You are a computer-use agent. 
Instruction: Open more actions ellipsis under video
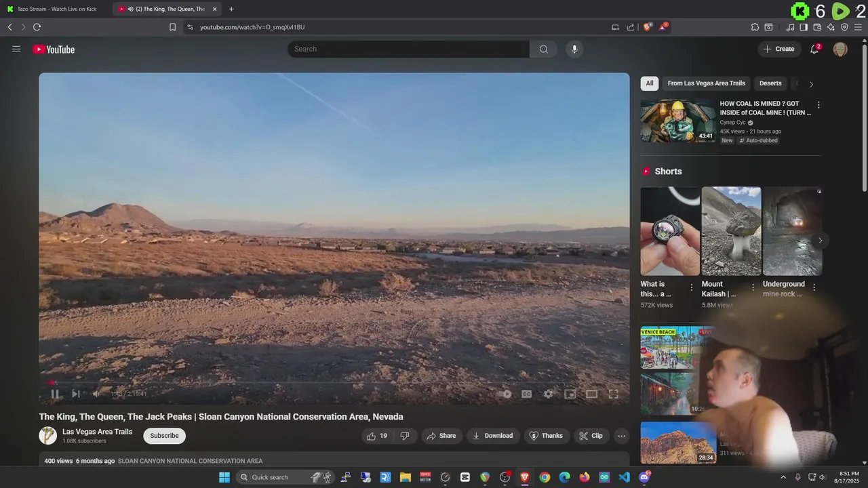pyautogui.click(x=621, y=436)
